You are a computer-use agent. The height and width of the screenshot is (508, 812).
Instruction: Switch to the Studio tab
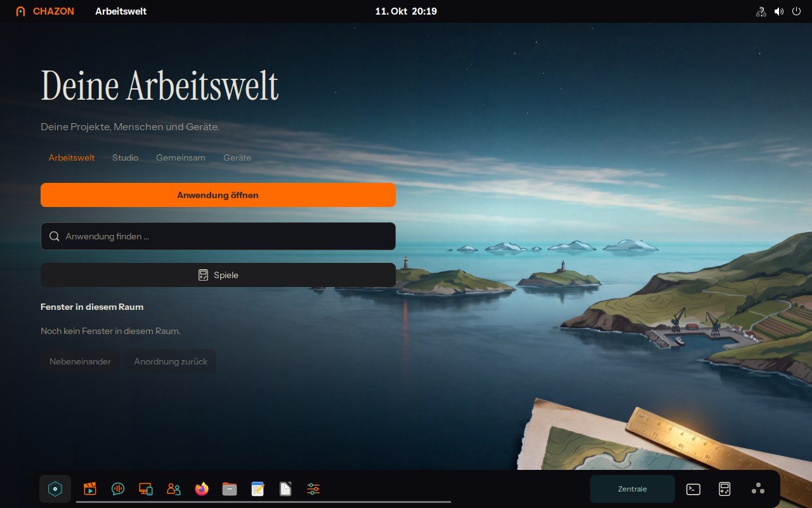point(125,157)
